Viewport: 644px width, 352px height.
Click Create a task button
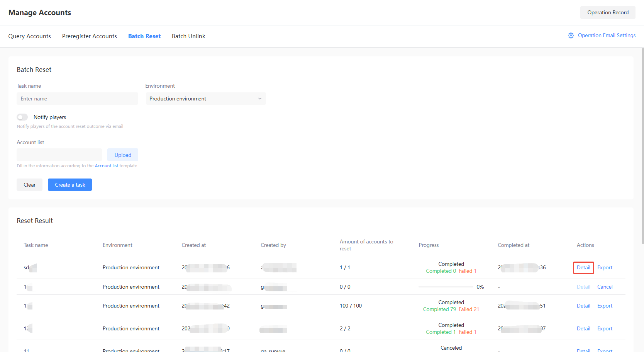click(x=70, y=185)
